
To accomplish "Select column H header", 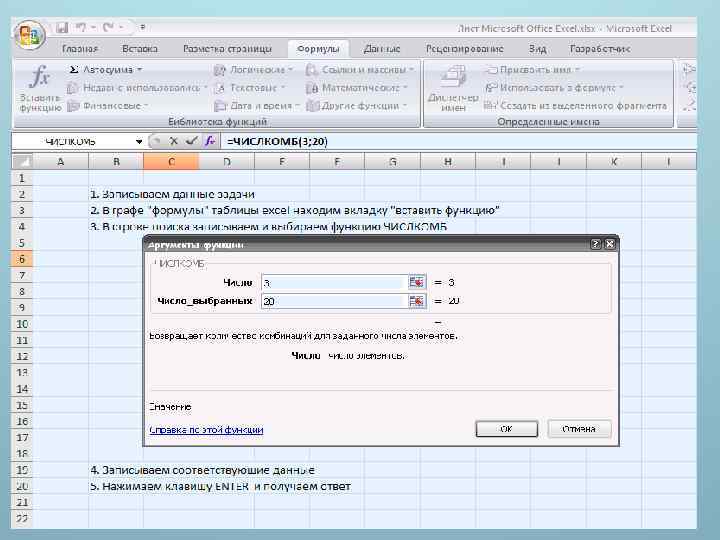I will click(x=448, y=162).
